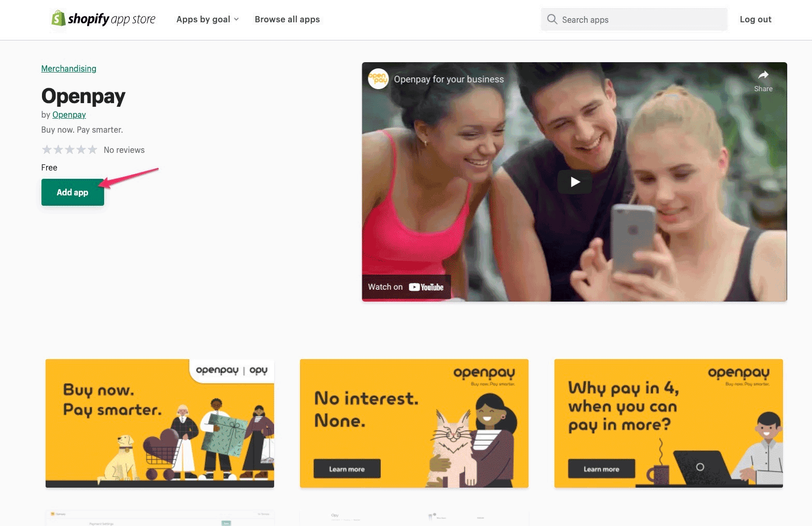The width and height of the screenshot is (812, 526).
Task: Click the Add app button
Action: (x=73, y=192)
